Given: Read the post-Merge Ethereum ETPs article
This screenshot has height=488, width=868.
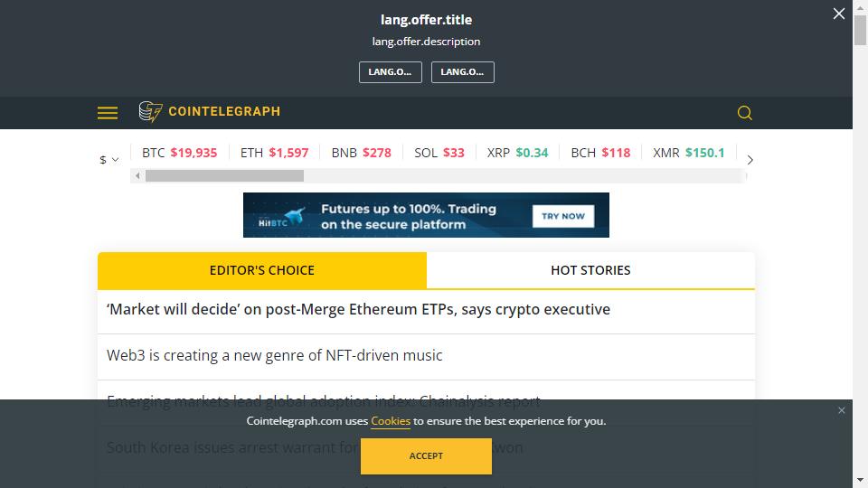Looking at the screenshot, I should pyautogui.click(x=358, y=309).
